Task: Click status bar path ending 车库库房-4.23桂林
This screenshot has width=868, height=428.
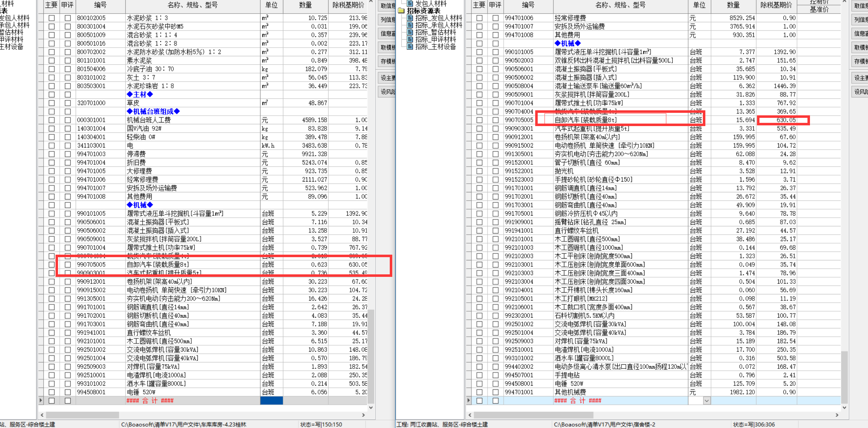Action: pos(183,424)
